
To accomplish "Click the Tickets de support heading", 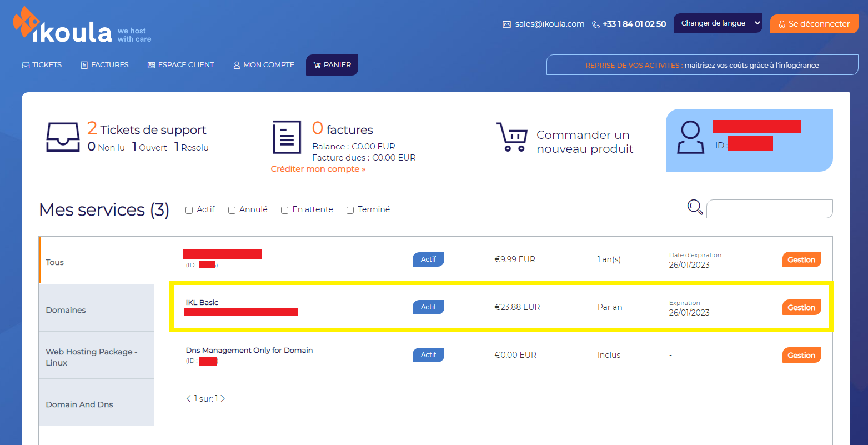I will tap(147, 129).
